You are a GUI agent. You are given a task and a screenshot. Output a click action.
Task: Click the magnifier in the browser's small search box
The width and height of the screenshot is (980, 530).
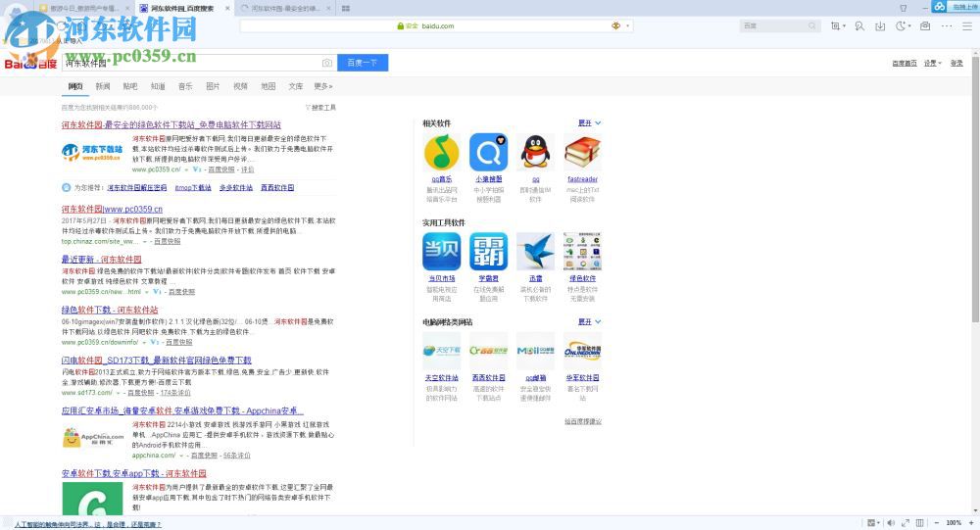[811, 25]
